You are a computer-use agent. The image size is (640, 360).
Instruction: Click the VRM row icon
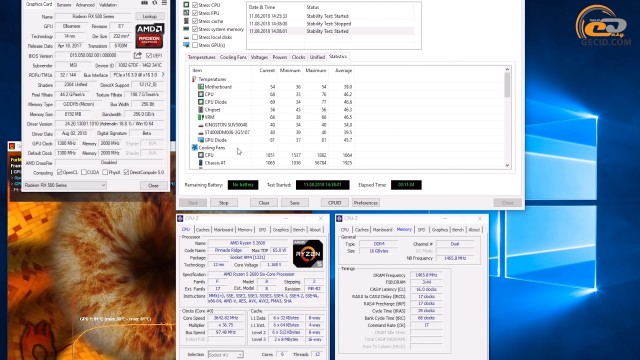tap(201, 117)
